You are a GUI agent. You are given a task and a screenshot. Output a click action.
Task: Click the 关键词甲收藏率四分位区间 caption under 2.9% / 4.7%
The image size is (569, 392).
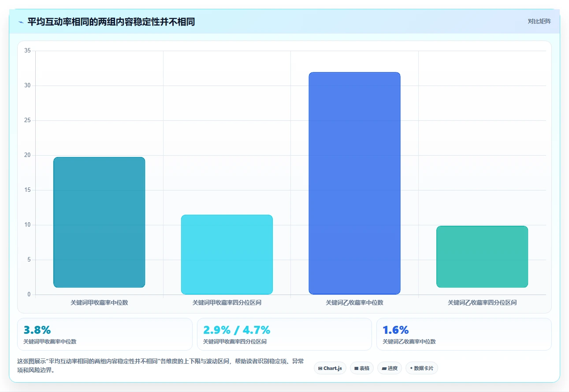coord(235,342)
